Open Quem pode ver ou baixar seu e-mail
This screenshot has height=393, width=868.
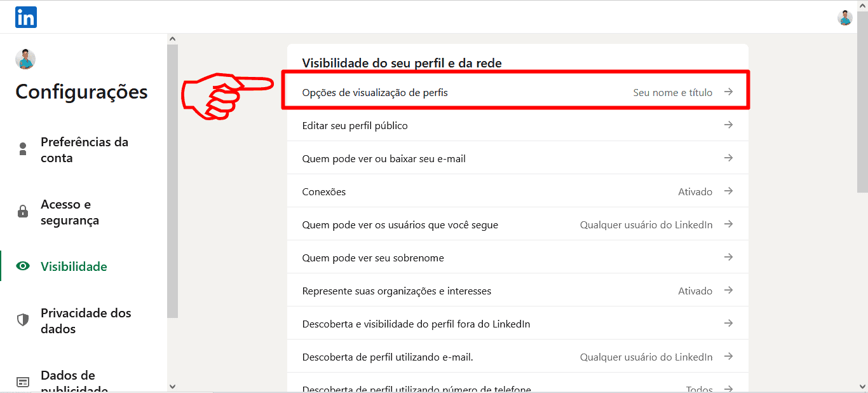coord(518,158)
